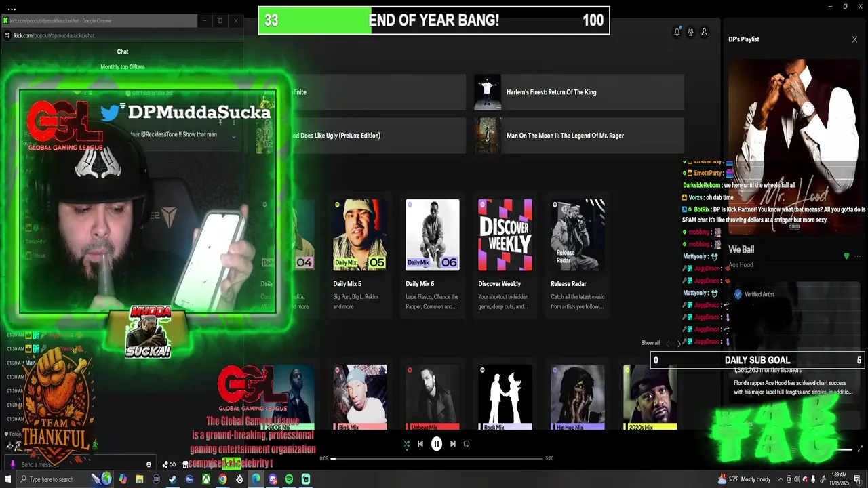Open Spotify user profile icon
Image resolution: width=868 pixels, height=488 pixels.
[704, 32]
